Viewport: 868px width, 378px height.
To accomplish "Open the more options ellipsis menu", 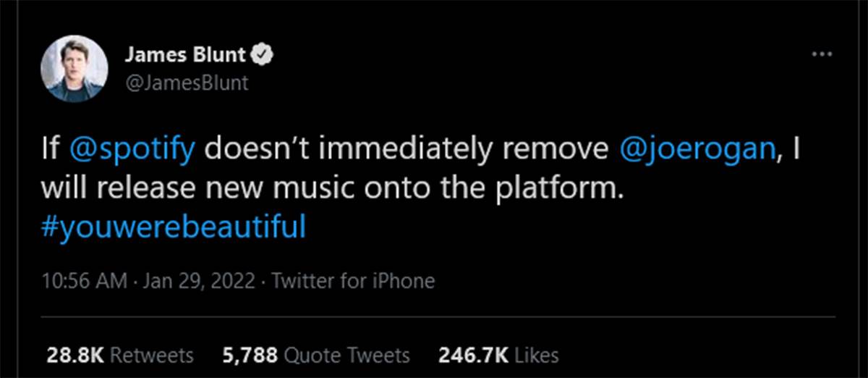I will click(x=822, y=55).
